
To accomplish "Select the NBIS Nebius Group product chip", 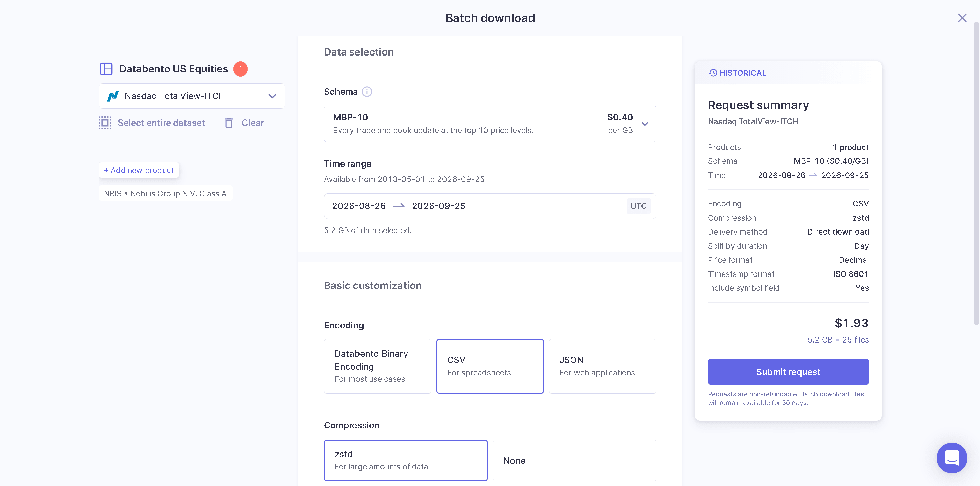I will [x=165, y=194].
